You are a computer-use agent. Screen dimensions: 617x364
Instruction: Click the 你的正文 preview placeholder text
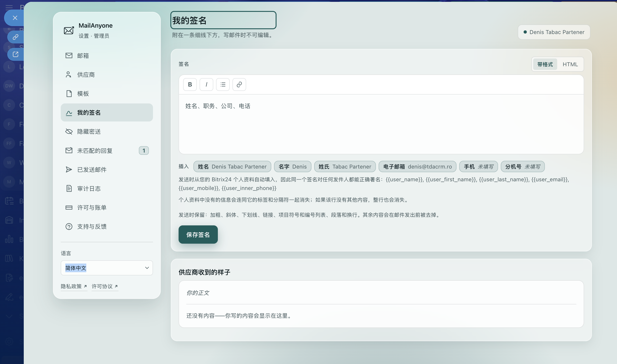click(x=198, y=293)
